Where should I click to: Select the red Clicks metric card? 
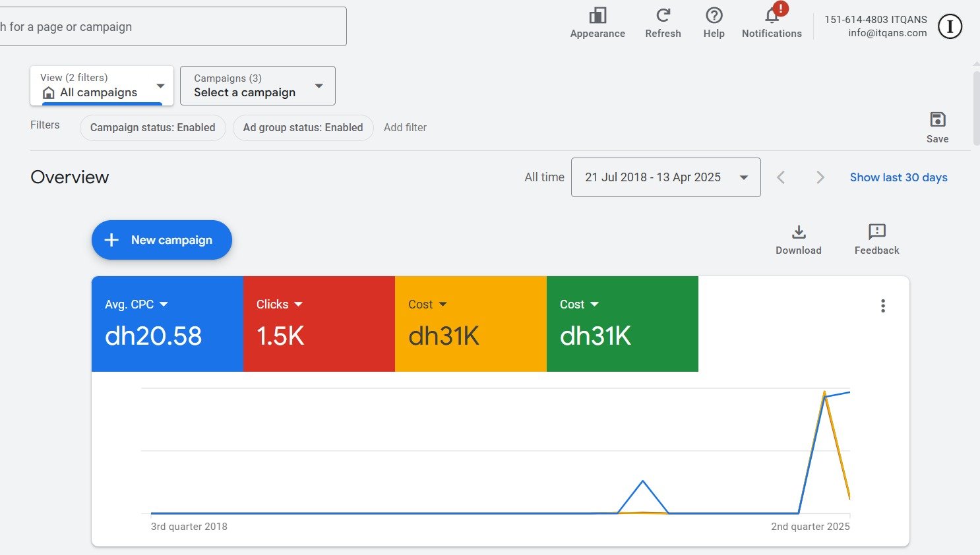coord(319,324)
